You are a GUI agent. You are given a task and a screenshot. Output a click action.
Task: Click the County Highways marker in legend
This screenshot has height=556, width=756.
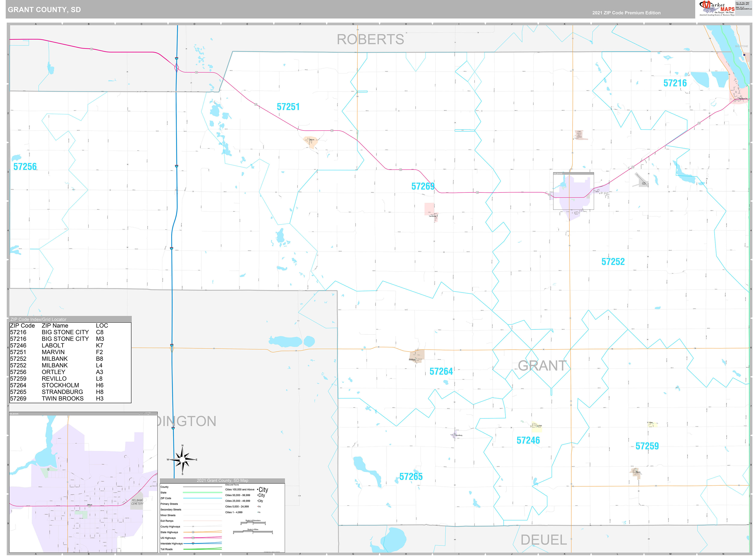click(193, 527)
